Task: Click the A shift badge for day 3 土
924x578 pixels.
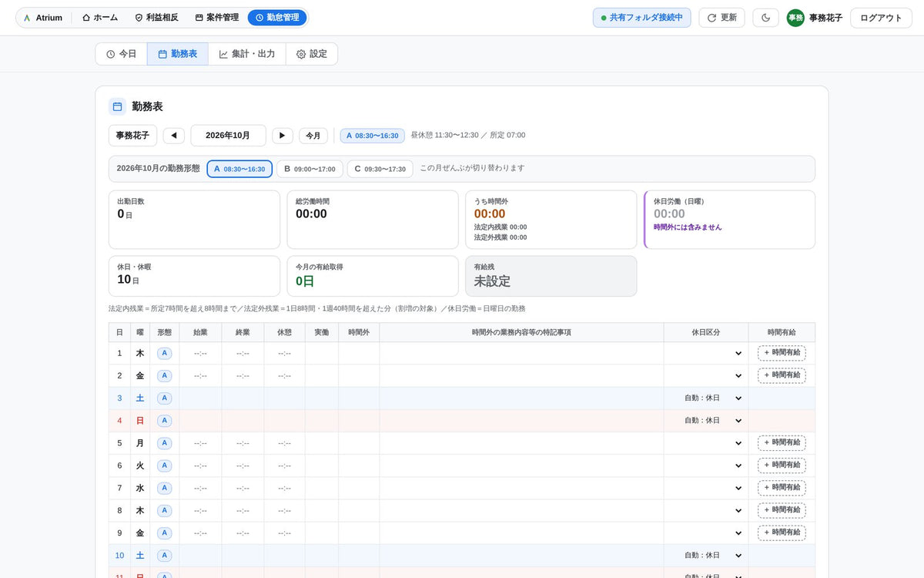Action: [164, 398]
